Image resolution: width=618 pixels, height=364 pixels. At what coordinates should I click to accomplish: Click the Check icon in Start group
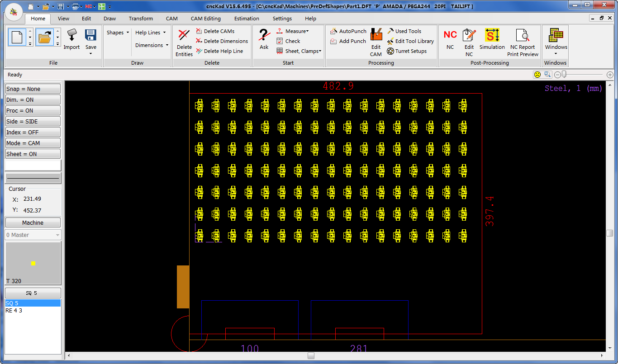[288, 41]
